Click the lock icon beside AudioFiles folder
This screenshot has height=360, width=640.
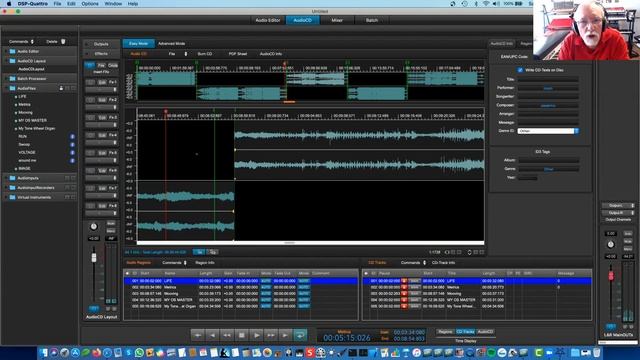[61, 88]
